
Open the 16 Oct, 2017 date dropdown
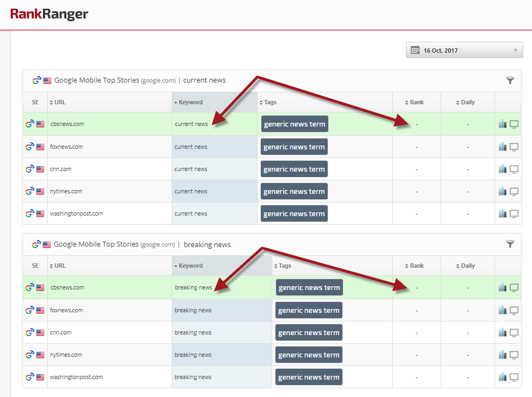(464, 50)
